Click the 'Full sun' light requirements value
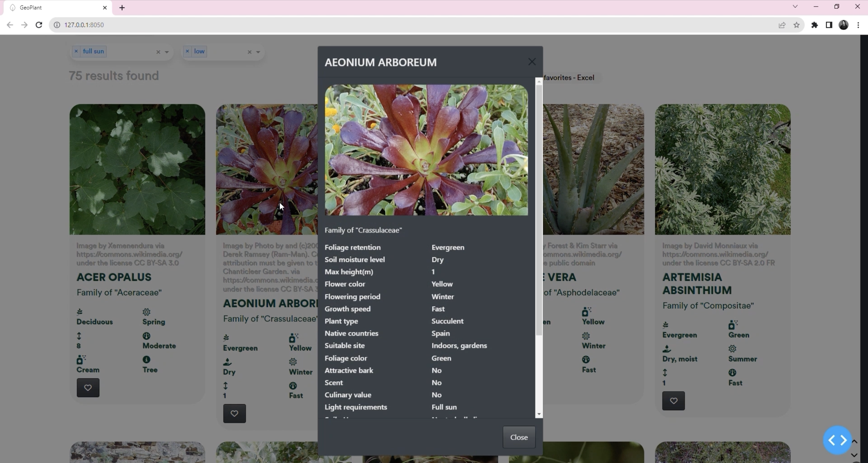 point(444,407)
